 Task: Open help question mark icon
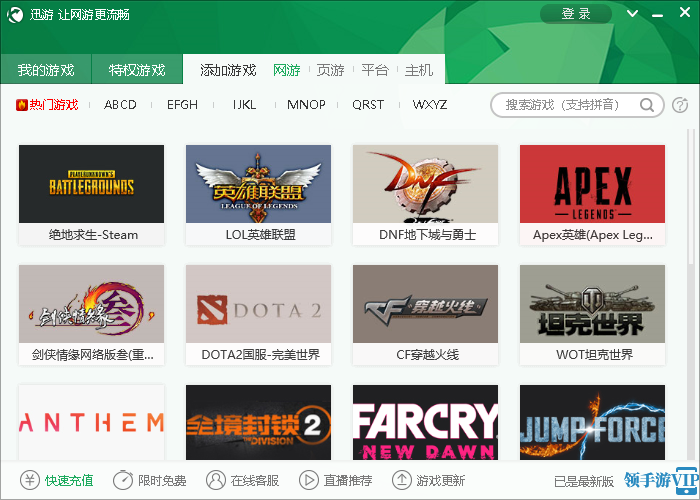click(x=680, y=105)
